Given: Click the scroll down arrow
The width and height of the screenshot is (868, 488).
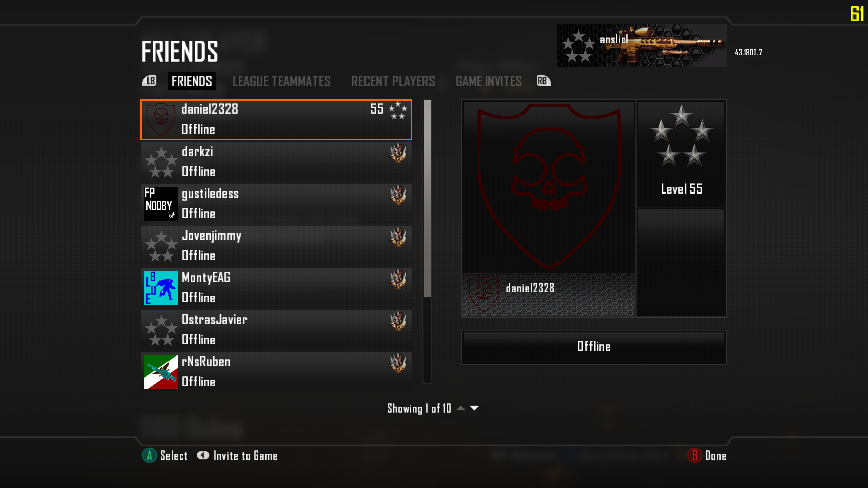Looking at the screenshot, I should 474,408.
